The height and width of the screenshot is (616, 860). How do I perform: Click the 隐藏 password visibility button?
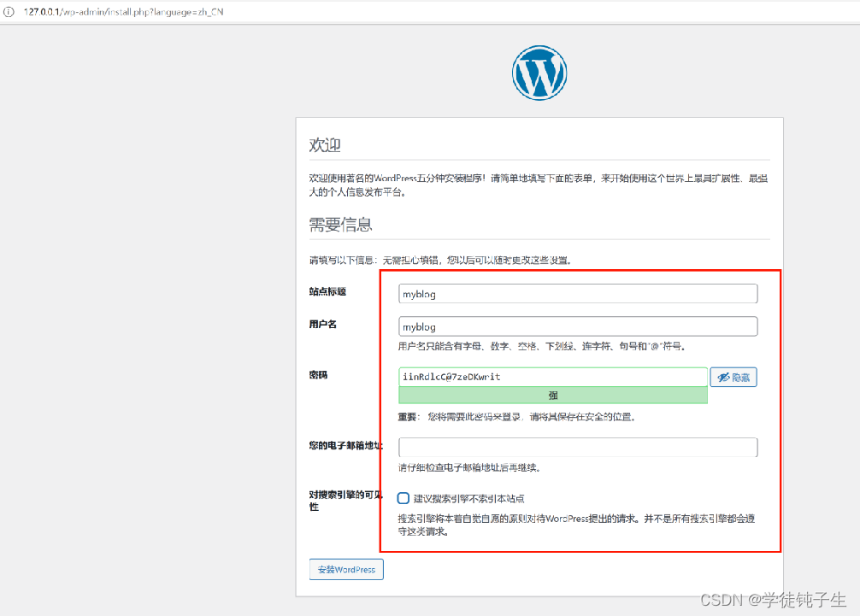click(x=733, y=377)
